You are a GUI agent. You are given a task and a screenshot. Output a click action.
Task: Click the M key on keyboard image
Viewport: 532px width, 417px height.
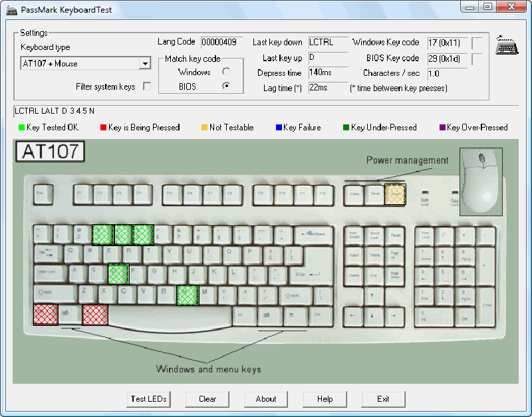click(207, 294)
